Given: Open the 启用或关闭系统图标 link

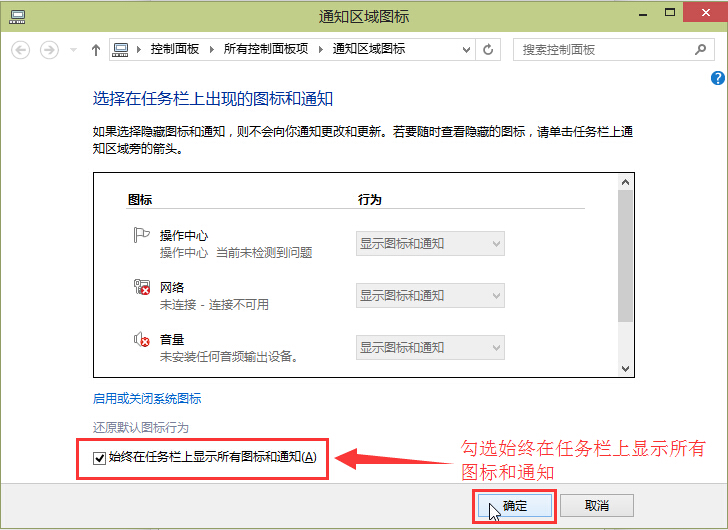Looking at the screenshot, I should (147, 398).
